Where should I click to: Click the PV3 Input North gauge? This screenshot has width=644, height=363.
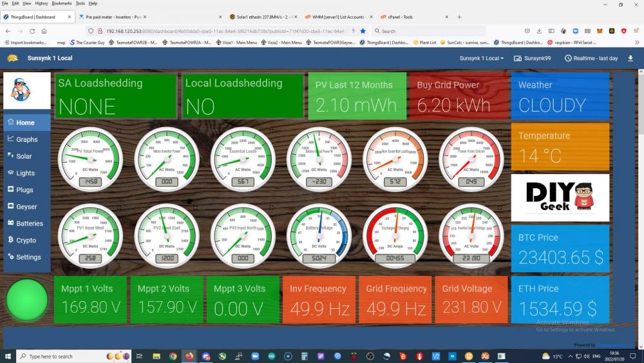pyautogui.click(x=243, y=236)
